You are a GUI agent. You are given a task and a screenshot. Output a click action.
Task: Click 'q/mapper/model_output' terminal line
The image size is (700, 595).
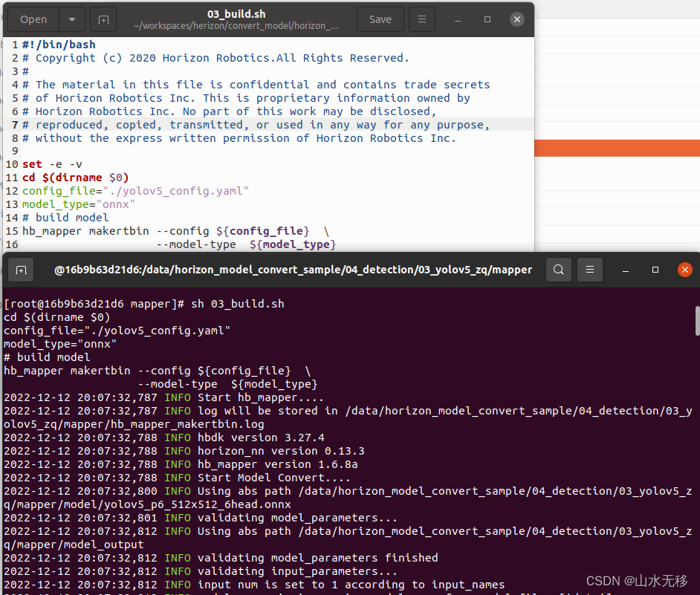74,545
